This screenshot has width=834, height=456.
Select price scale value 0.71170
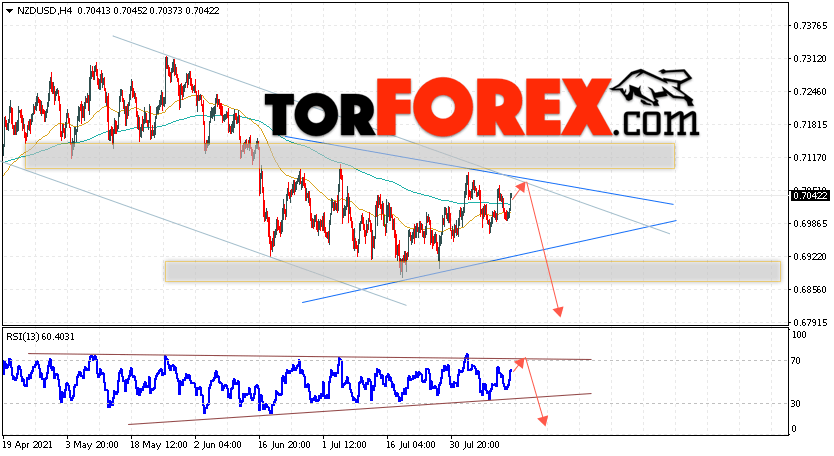point(810,157)
